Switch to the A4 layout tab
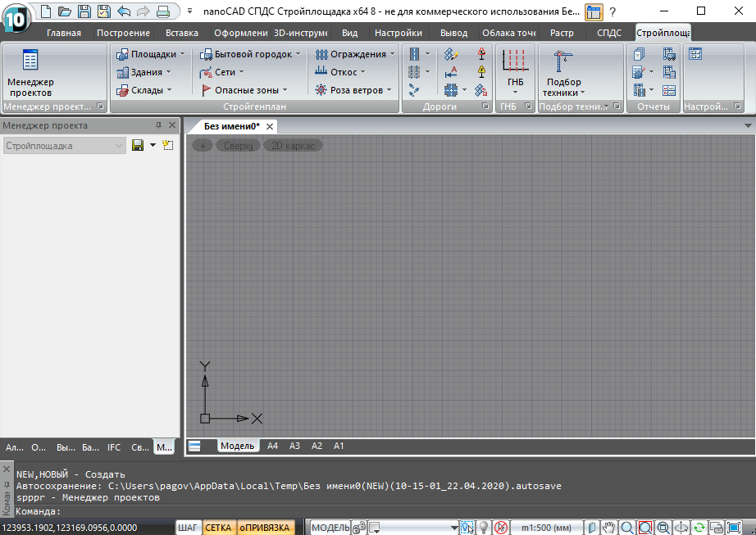Screen dimensions: 756x535 click(x=272, y=446)
